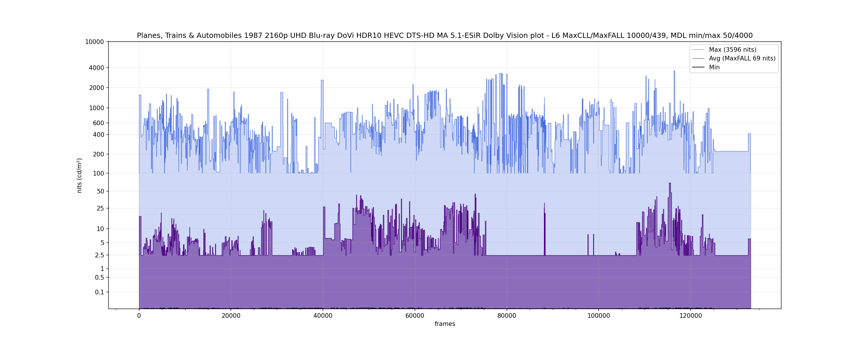868x347 pixels.
Task: Click the black Min legend line sample
Action: [698, 67]
